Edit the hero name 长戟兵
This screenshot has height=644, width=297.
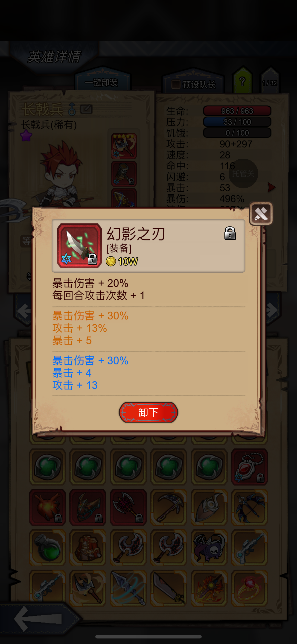[86, 109]
